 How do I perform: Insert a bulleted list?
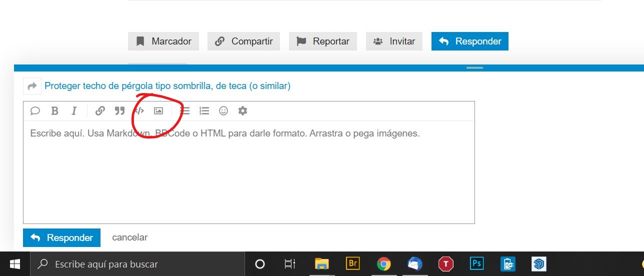[185, 111]
